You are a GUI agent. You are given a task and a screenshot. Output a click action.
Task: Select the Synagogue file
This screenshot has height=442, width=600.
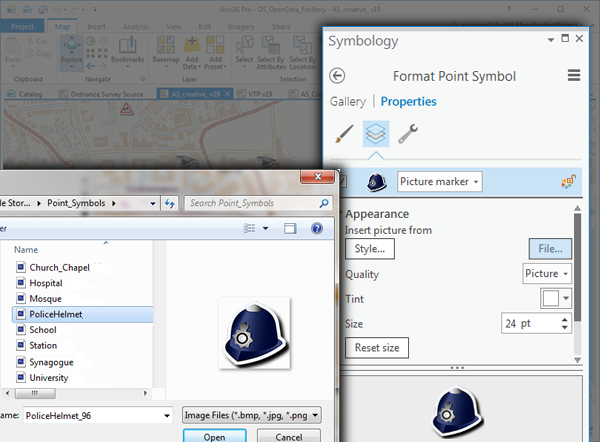point(51,362)
